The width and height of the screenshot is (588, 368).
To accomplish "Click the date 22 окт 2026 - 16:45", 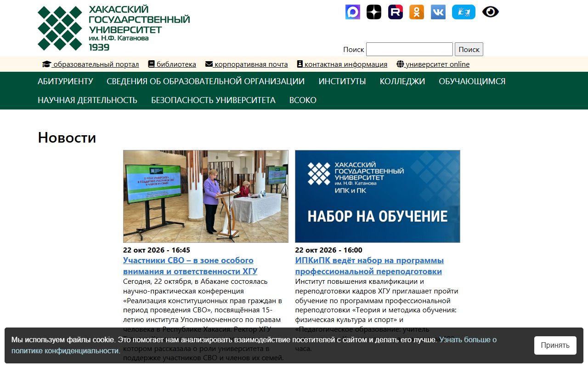I will pos(157,250).
